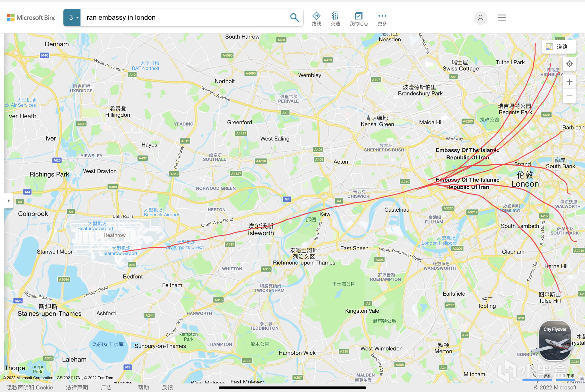
Task: Click the Search magnifier icon
Action: tap(294, 18)
